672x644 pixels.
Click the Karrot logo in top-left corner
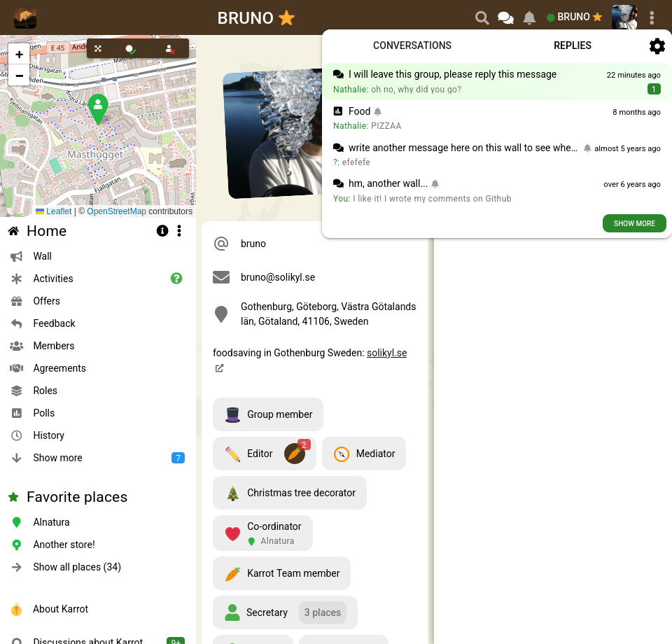tap(25, 18)
